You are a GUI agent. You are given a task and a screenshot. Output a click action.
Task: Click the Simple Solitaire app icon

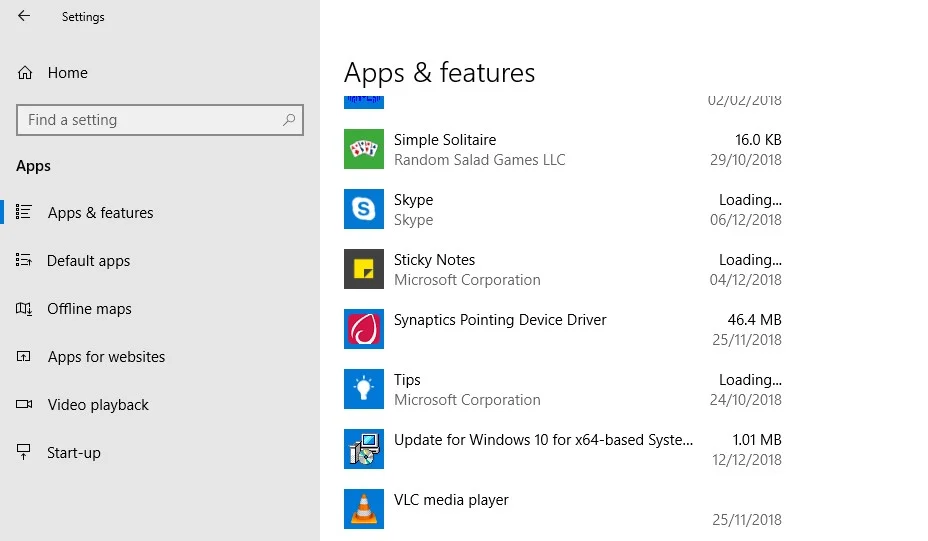[364, 149]
